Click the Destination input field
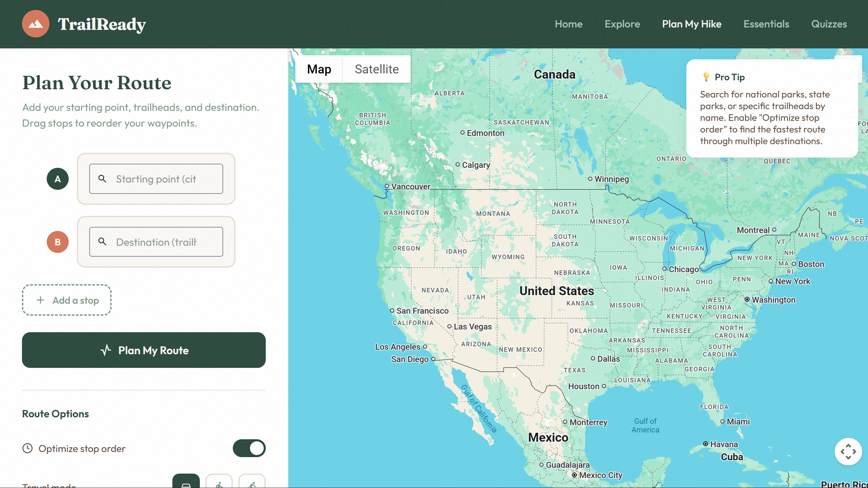 pos(156,242)
